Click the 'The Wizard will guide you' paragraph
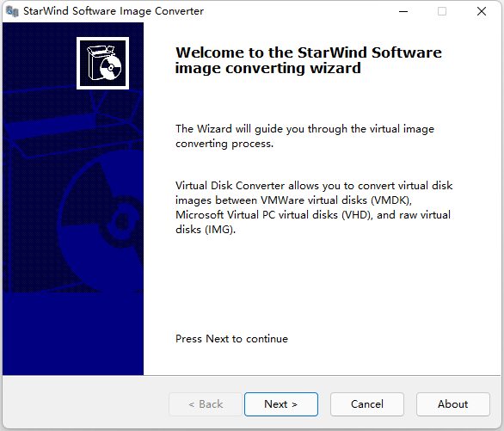Image resolution: width=504 pixels, height=431 pixels. click(304, 136)
